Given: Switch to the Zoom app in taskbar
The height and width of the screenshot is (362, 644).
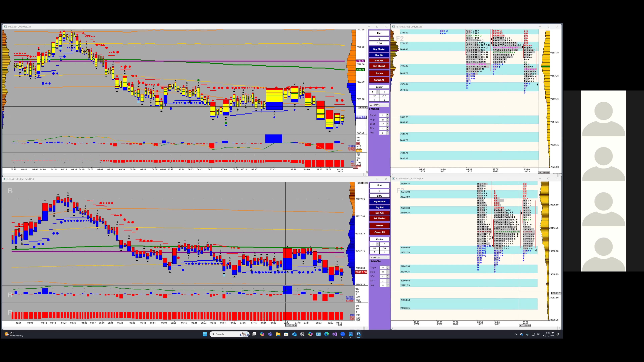Looking at the screenshot, I should [342, 334].
